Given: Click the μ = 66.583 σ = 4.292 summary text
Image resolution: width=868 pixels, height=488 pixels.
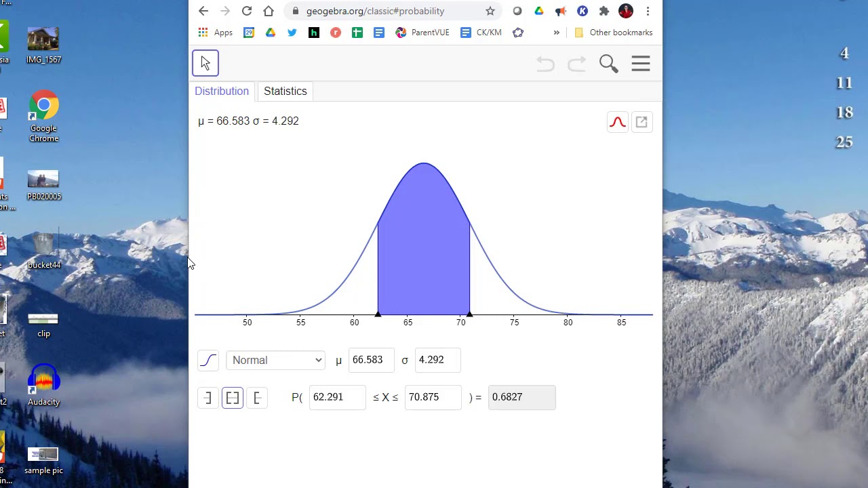Looking at the screenshot, I should [x=248, y=121].
